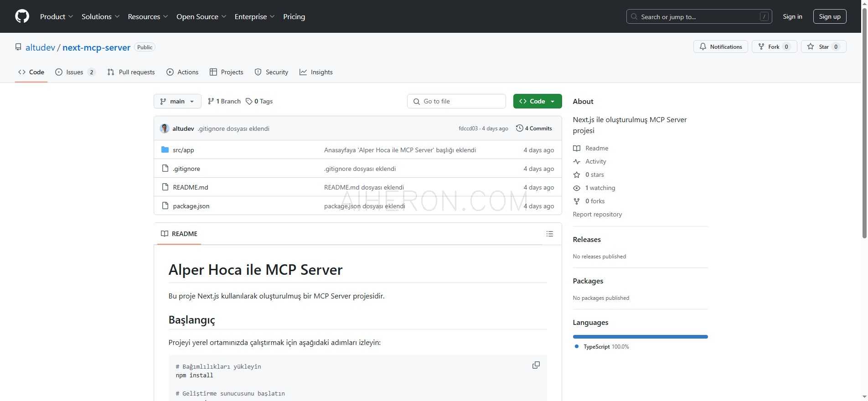Open the README outline list icon

(550, 234)
